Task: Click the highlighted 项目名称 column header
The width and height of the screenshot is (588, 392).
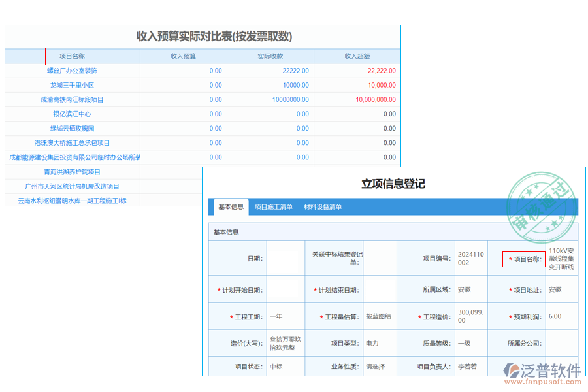Action: (72, 56)
